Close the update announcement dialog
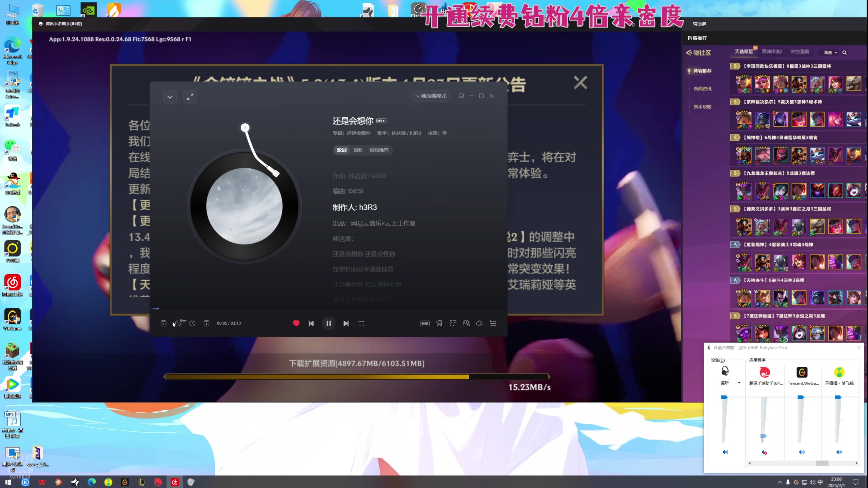The height and width of the screenshot is (488, 868). point(580,82)
